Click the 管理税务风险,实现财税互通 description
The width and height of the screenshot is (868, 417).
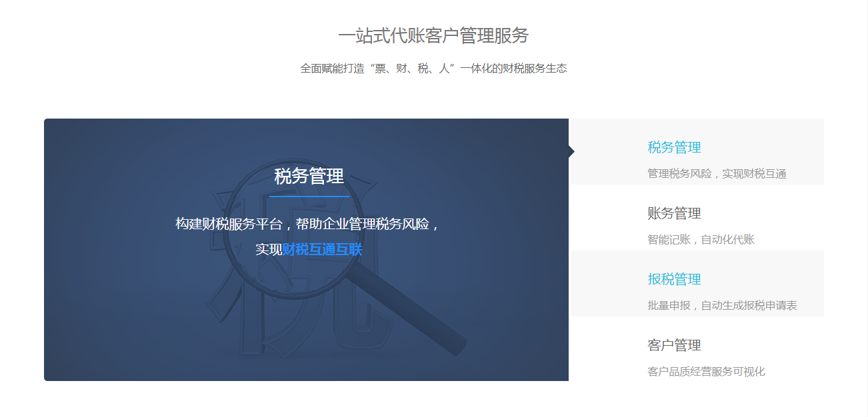click(x=717, y=174)
